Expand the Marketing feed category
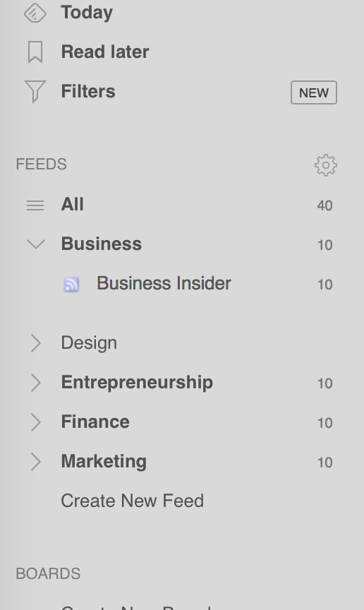The height and width of the screenshot is (610, 364). pos(36,462)
